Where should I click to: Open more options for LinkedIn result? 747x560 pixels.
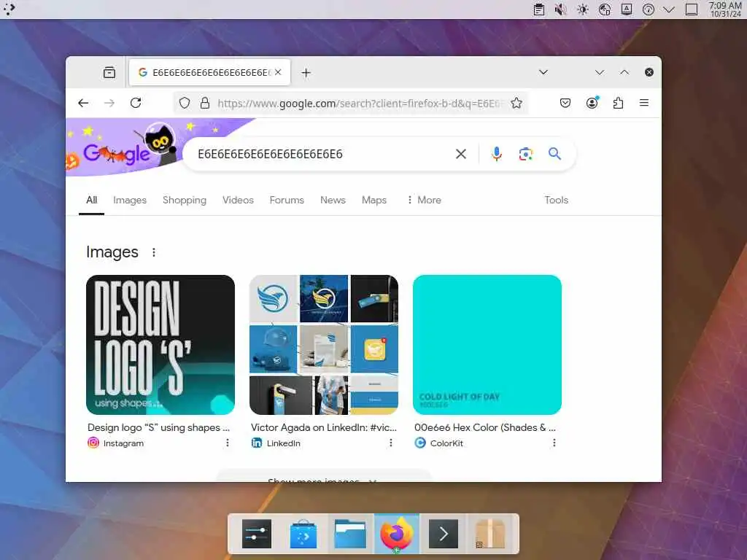tap(391, 443)
